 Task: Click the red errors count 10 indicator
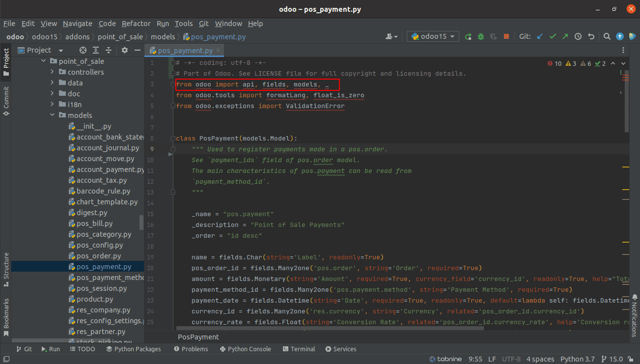(x=555, y=63)
